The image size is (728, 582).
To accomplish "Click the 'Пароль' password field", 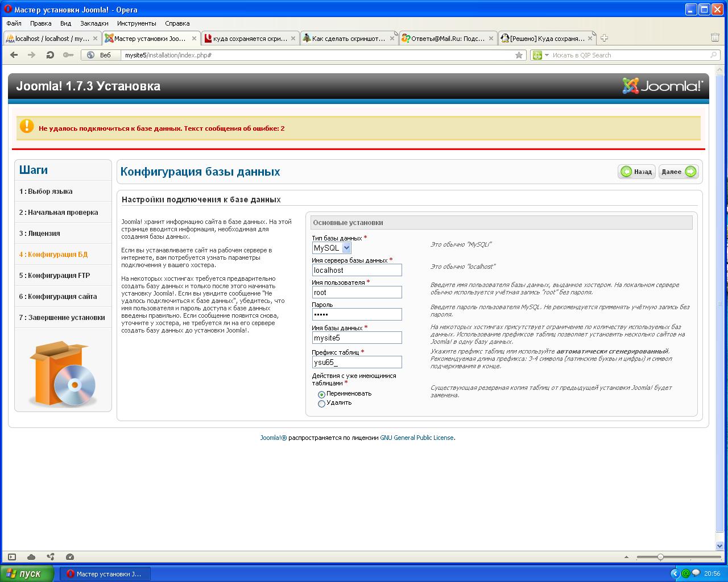I will (x=357, y=315).
